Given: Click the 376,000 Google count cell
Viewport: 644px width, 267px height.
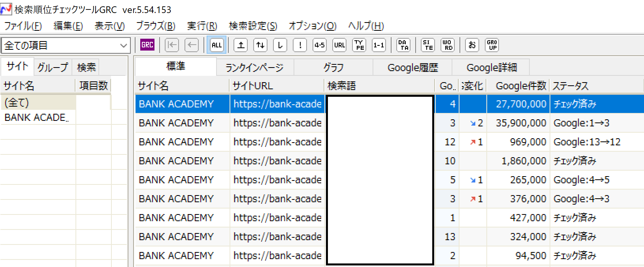Looking at the screenshot, I should (518, 199).
